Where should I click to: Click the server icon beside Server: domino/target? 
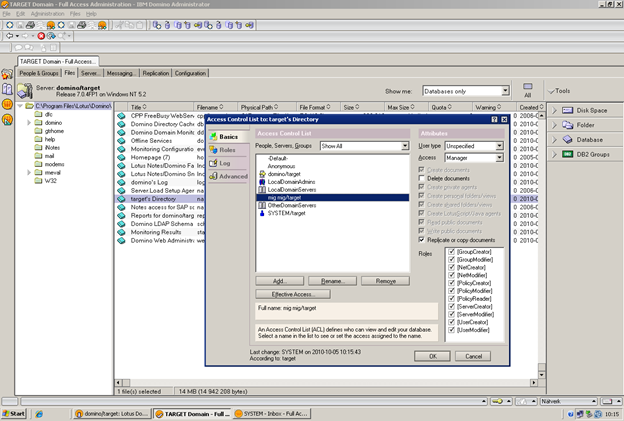click(25, 91)
